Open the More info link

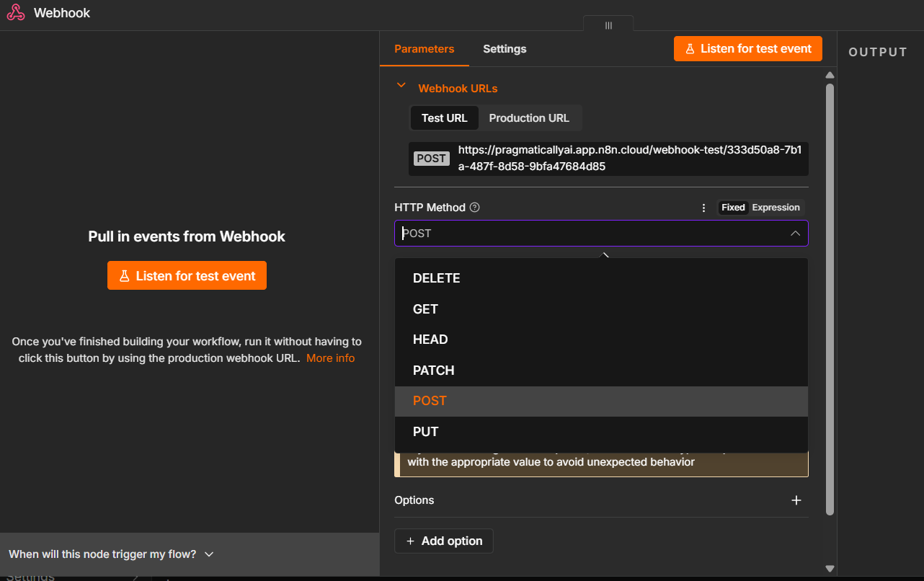click(331, 358)
